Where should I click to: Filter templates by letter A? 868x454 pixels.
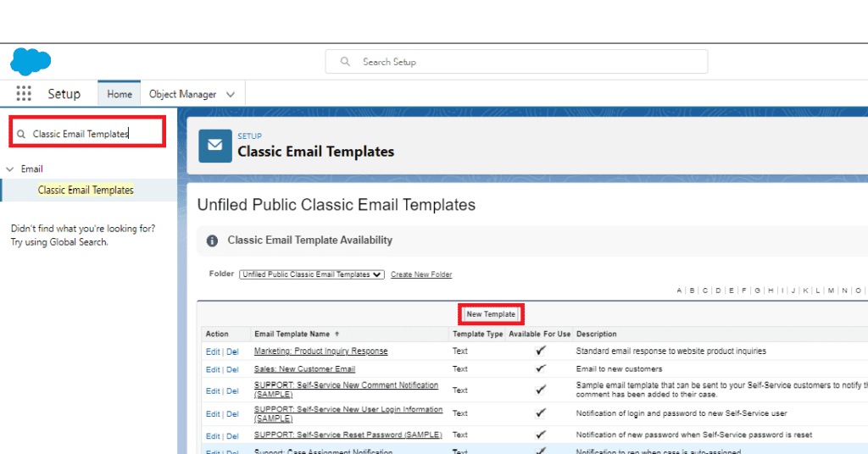pyautogui.click(x=679, y=291)
